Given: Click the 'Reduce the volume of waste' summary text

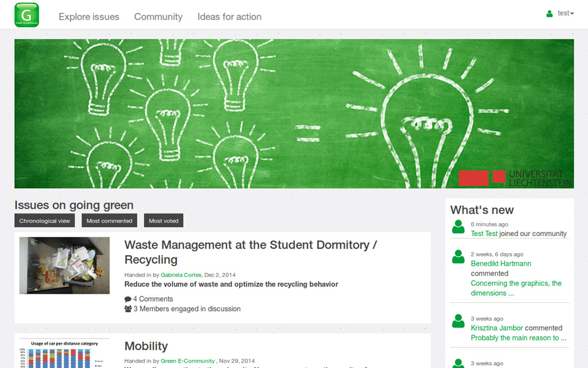Looking at the screenshot, I should click(232, 284).
